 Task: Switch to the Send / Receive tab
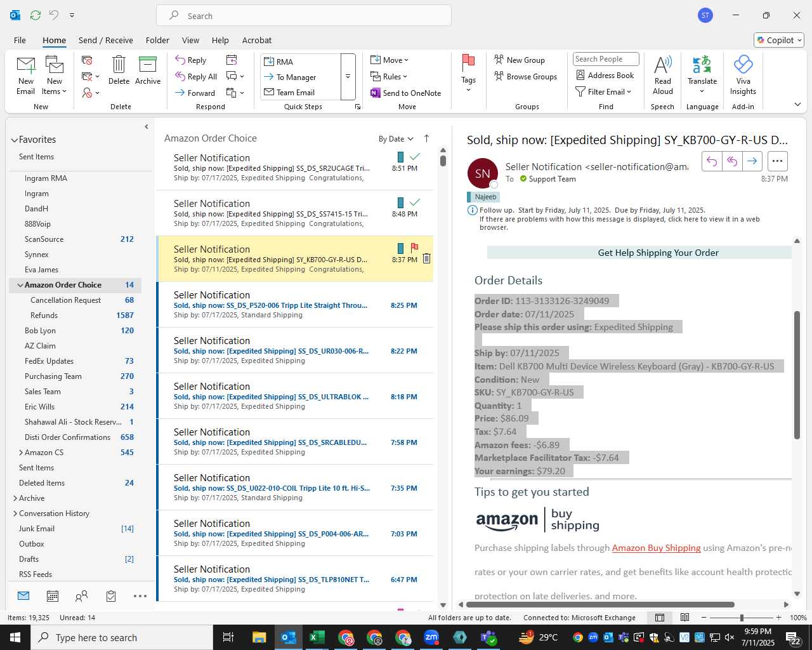[x=106, y=40]
